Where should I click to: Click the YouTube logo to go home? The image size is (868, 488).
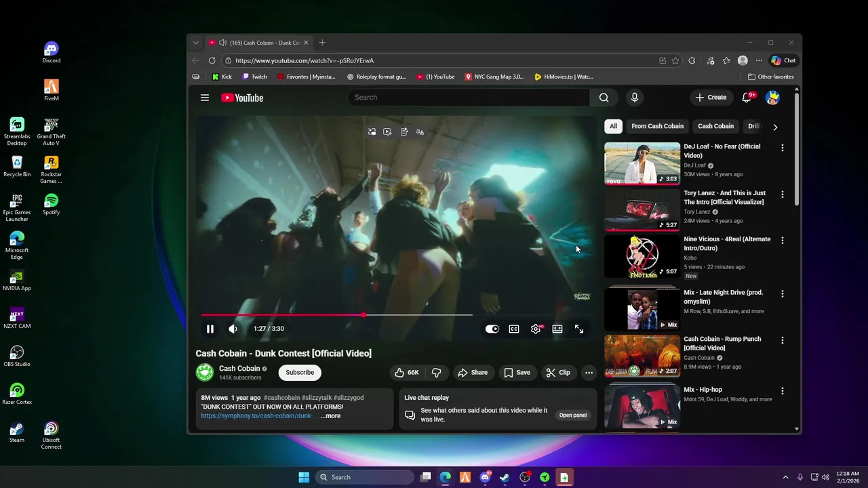(x=242, y=98)
